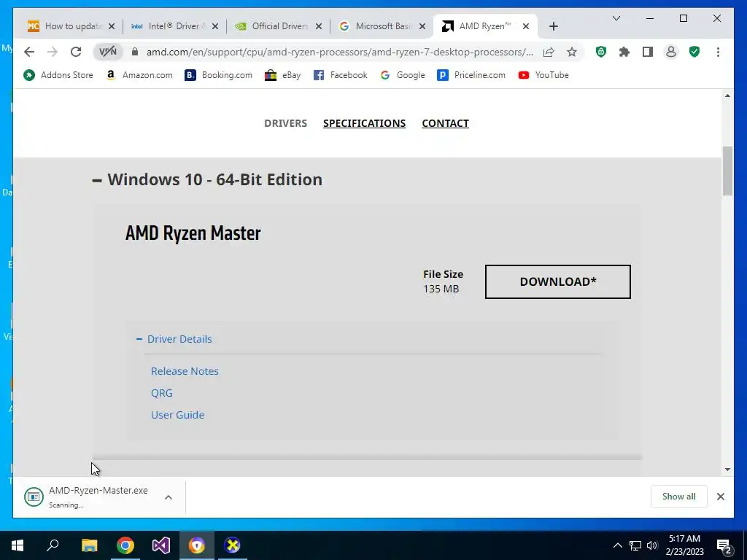Click the yellow X app taskbar icon
Screen dimensions: 747x560
[x=232, y=545]
